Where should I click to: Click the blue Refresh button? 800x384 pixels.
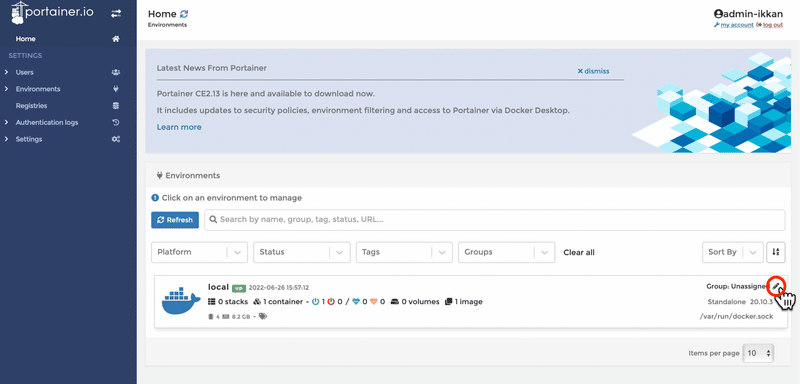[175, 220]
